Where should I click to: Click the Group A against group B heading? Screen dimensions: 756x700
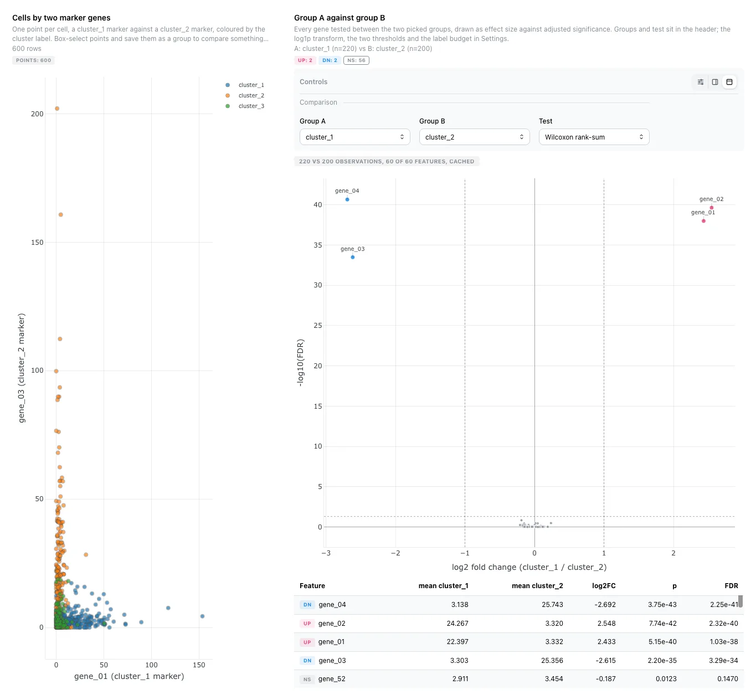click(x=340, y=18)
